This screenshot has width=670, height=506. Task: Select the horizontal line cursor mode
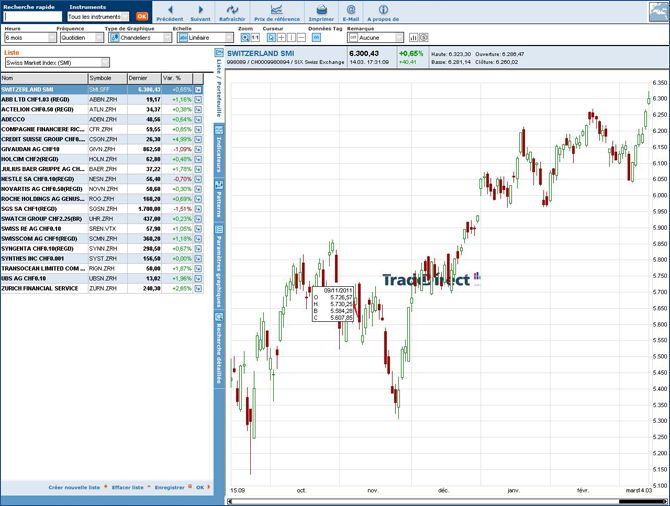tap(301, 38)
